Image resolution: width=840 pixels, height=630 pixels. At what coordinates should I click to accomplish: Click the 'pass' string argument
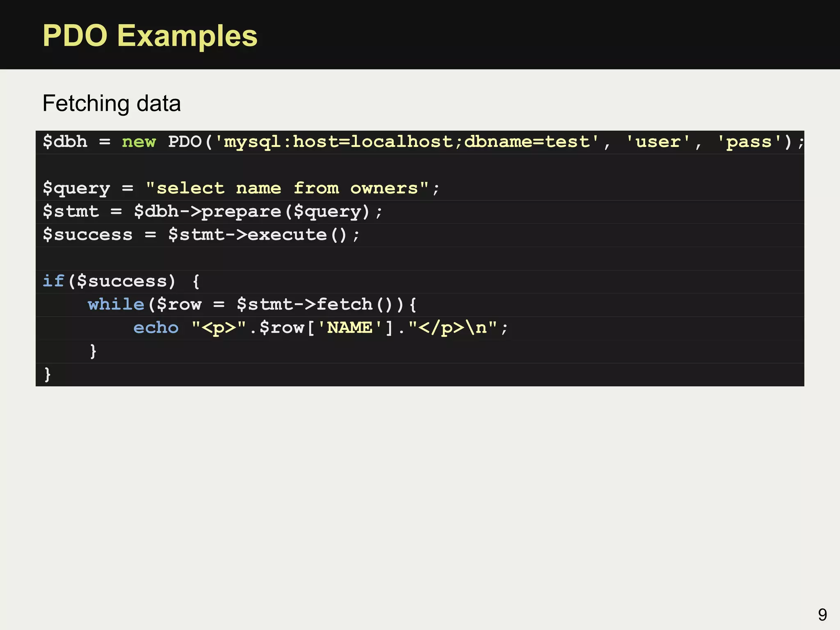[x=749, y=142]
